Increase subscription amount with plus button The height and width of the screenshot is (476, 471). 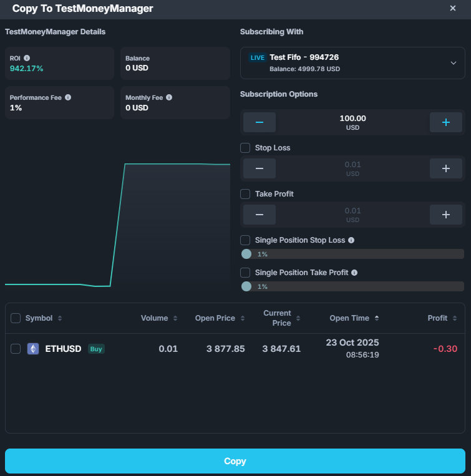pyautogui.click(x=445, y=122)
